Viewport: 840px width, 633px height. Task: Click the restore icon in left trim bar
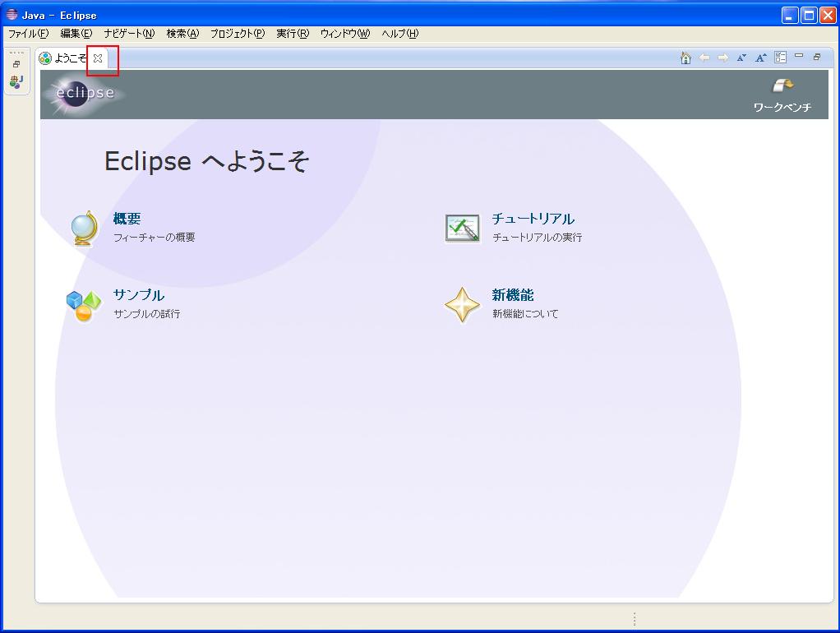point(16,64)
